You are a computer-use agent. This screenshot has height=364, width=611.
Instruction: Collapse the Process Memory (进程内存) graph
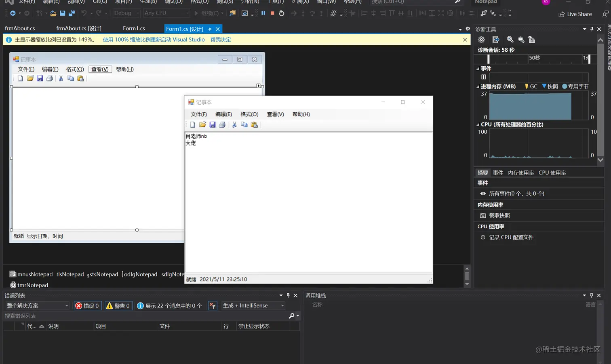point(478,86)
